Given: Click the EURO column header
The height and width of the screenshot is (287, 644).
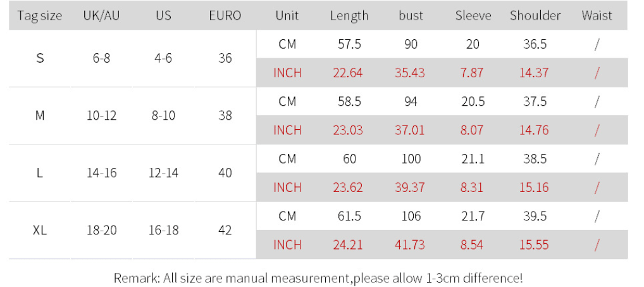Looking at the screenshot, I should pyautogui.click(x=225, y=16).
